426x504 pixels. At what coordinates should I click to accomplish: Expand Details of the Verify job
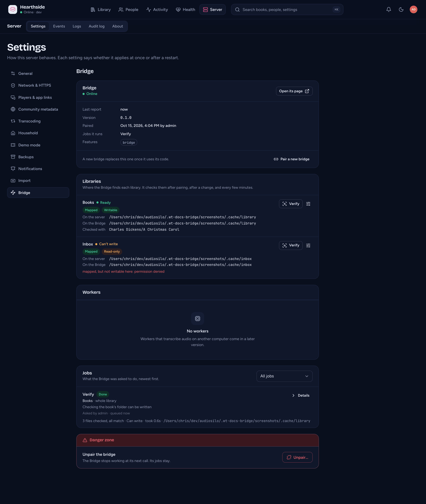301,395
